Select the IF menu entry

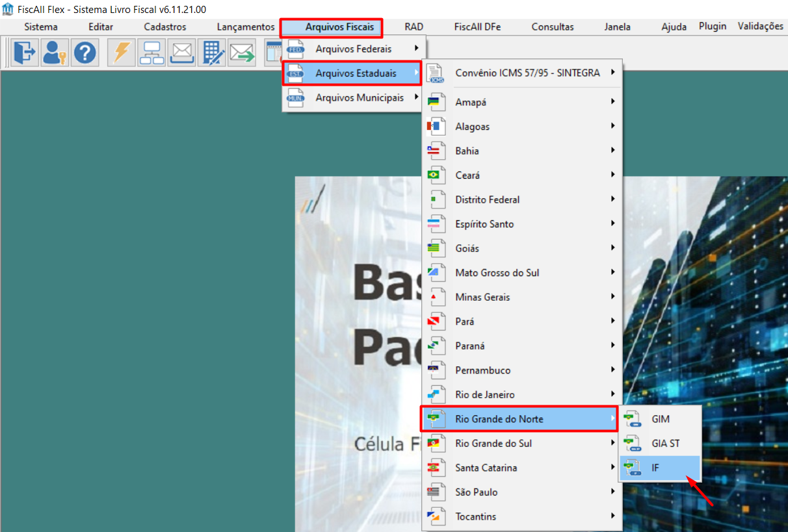659,468
